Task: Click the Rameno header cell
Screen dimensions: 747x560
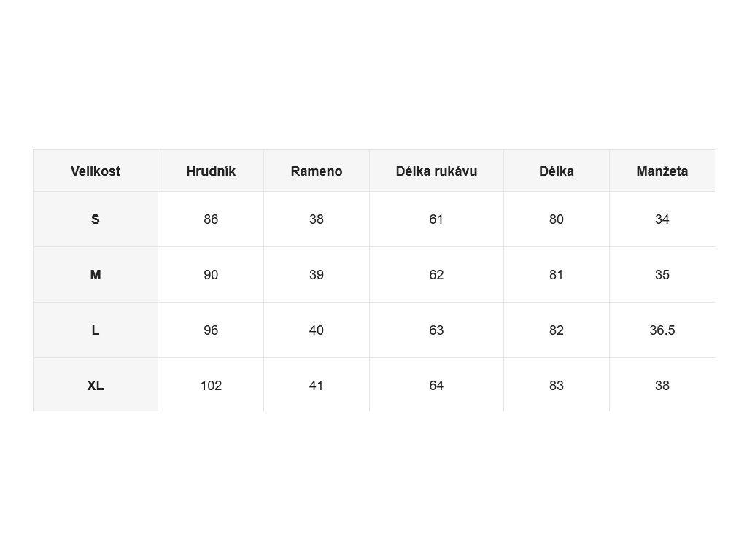Action: click(x=317, y=171)
